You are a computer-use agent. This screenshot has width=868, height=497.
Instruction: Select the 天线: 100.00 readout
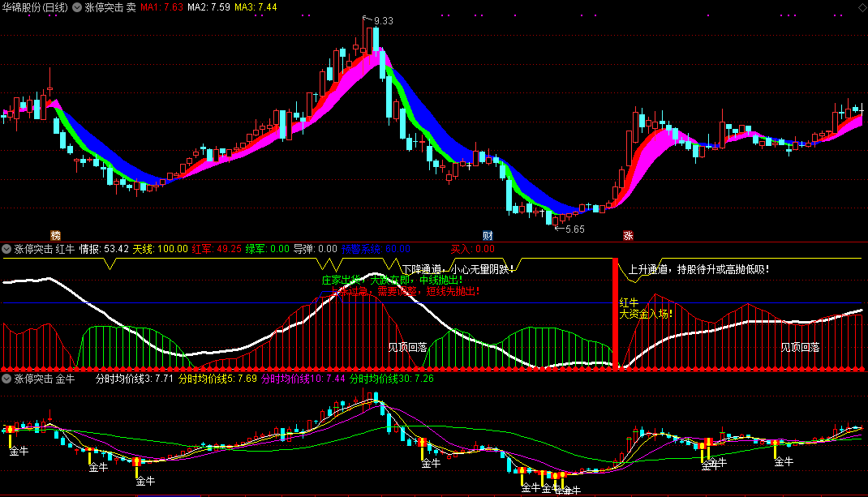(161, 249)
